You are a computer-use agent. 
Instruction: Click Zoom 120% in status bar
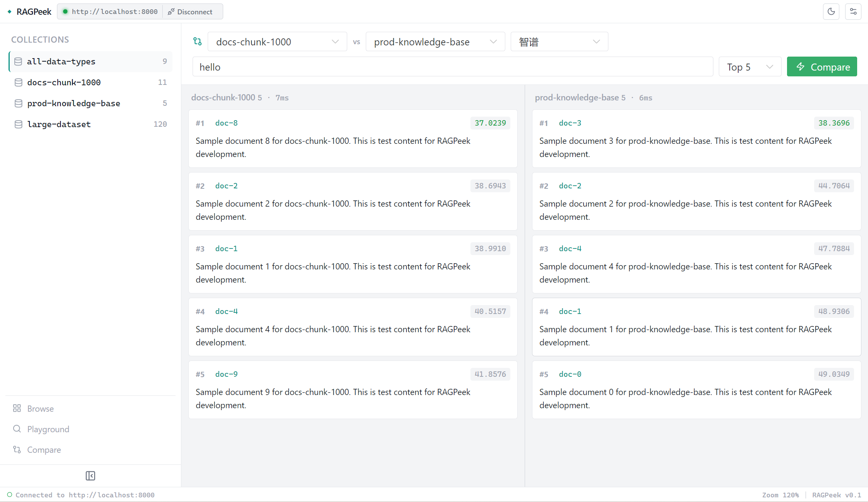coord(780,495)
